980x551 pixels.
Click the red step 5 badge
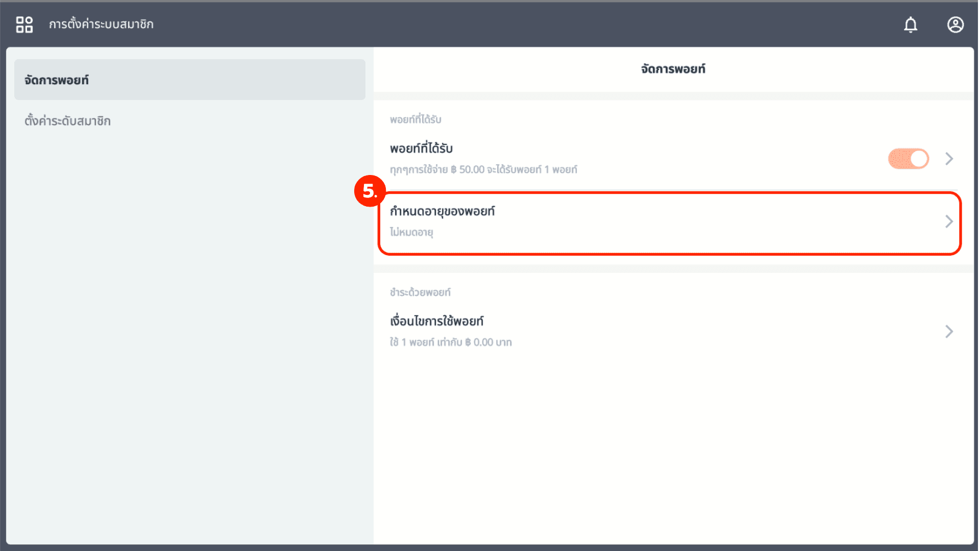point(369,191)
